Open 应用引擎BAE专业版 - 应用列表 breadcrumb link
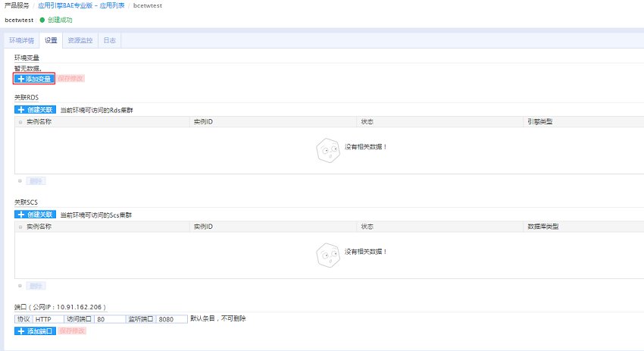Viewport: 644px width, 351px height. (x=81, y=6)
